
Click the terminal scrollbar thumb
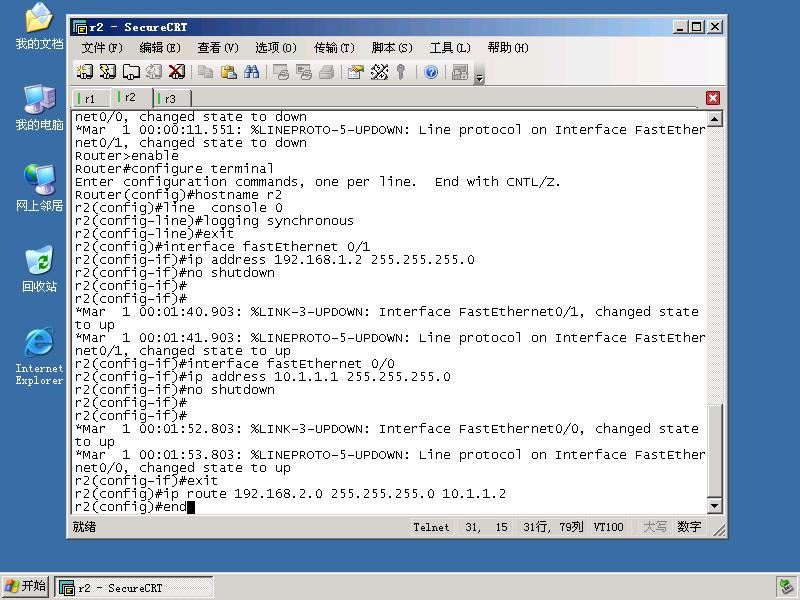[714, 450]
